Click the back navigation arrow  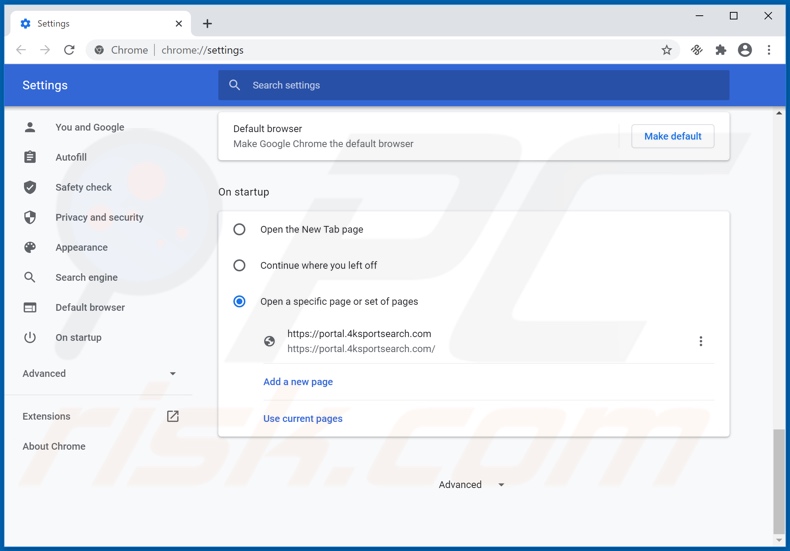[x=21, y=50]
